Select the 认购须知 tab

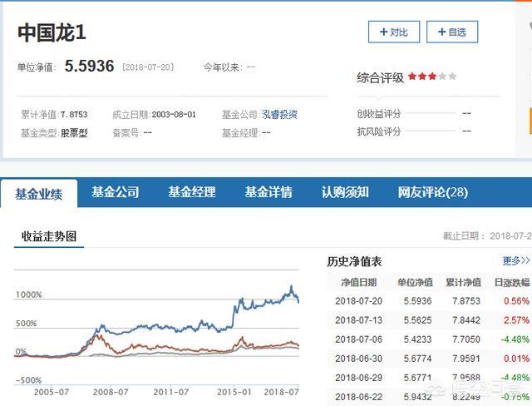[345, 192]
